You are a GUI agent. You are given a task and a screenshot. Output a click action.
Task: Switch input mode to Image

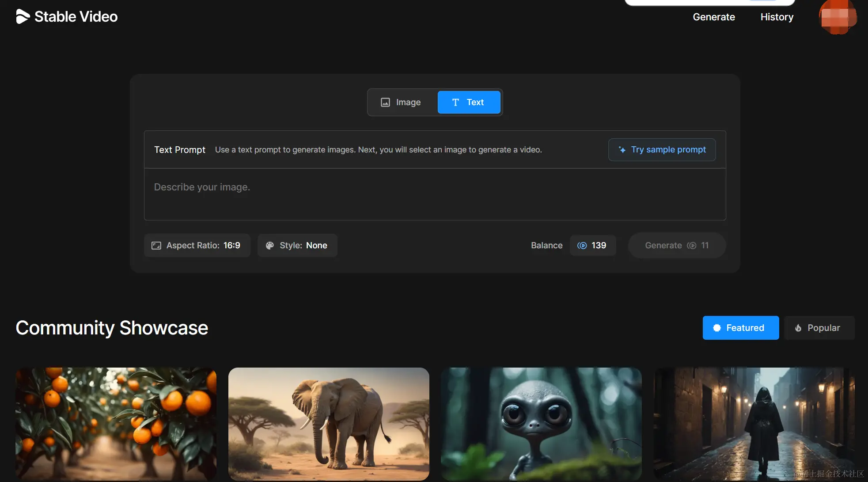click(402, 102)
